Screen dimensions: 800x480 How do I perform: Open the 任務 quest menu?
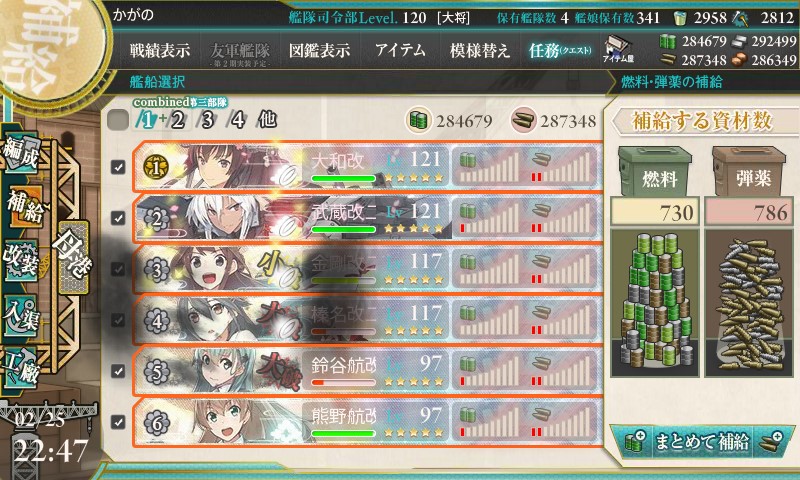[560, 50]
